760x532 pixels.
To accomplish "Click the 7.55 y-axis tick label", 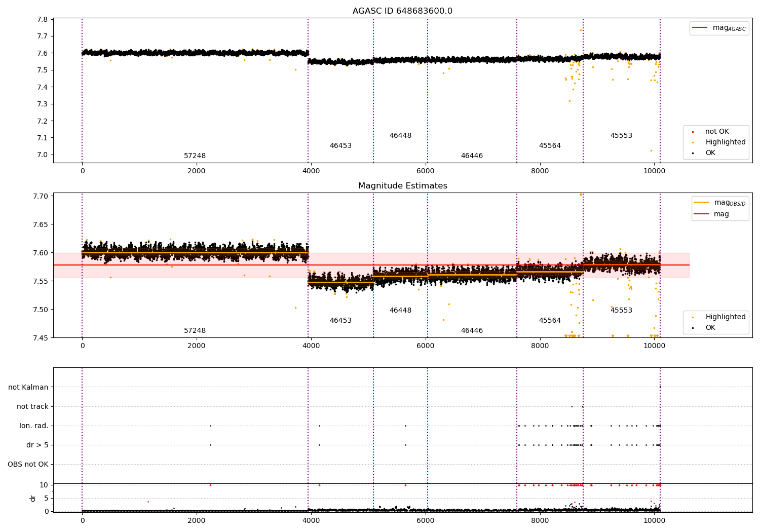I will coord(41,281).
